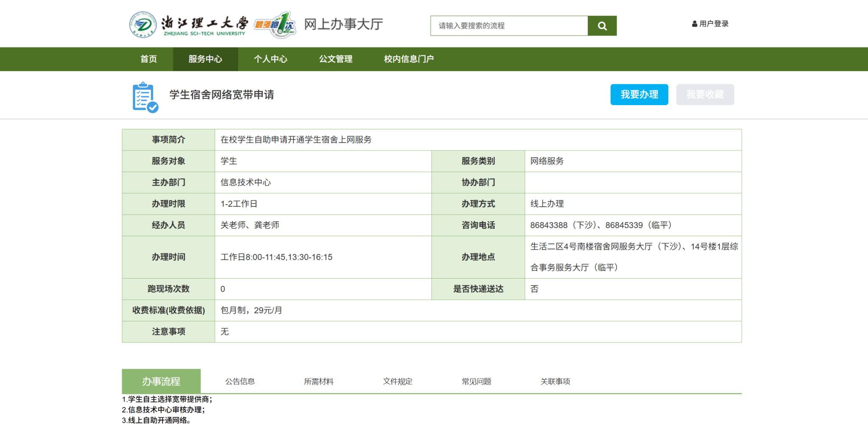Switch to the 办事流程 tab
This screenshot has height=432, width=868.
pyautogui.click(x=161, y=381)
